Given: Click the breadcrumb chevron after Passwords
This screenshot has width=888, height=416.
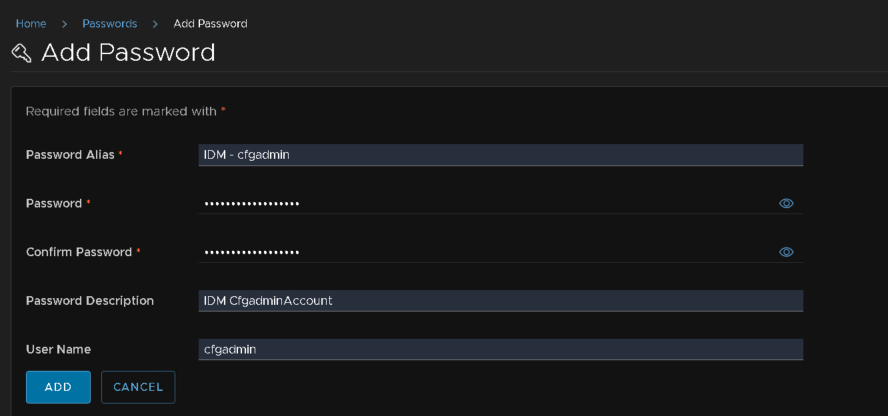Looking at the screenshot, I should pyautogui.click(x=155, y=24).
